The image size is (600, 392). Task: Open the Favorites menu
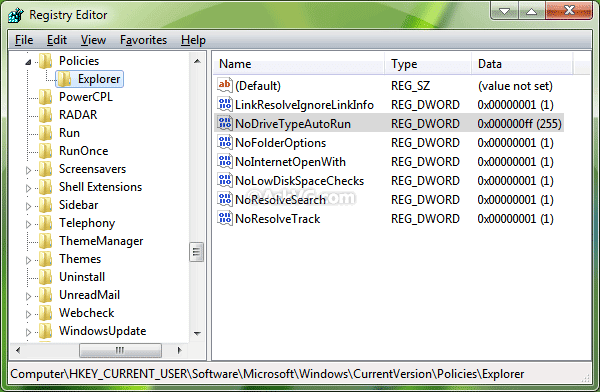pyautogui.click(x=143, y=40)
